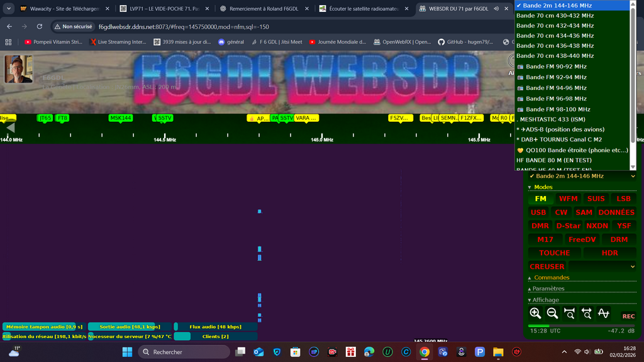Click the Windows taskbar Rechercher search box
This screenshot has height=362, width=644.
tap(184, 352)
